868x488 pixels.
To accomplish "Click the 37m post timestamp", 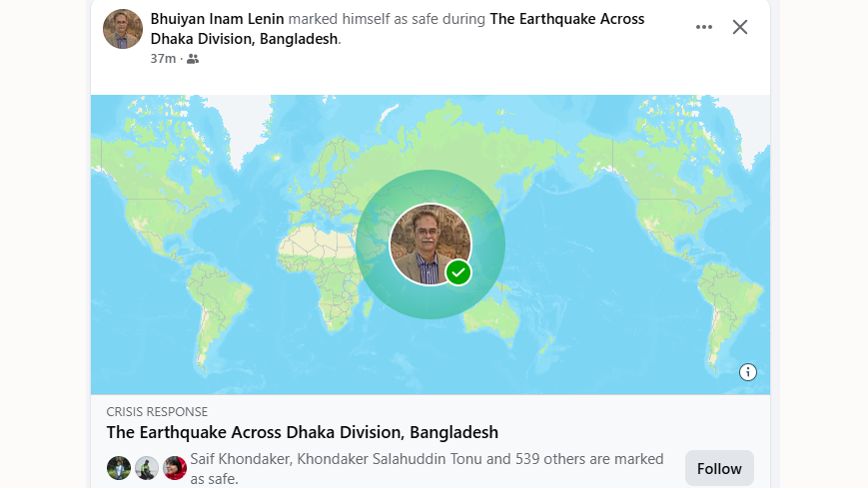I will tap(163, 59).
